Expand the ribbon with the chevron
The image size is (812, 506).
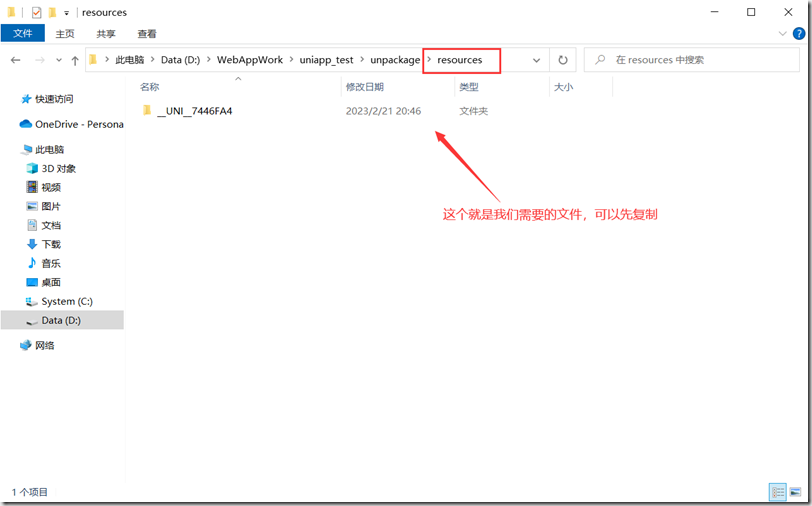781,33
